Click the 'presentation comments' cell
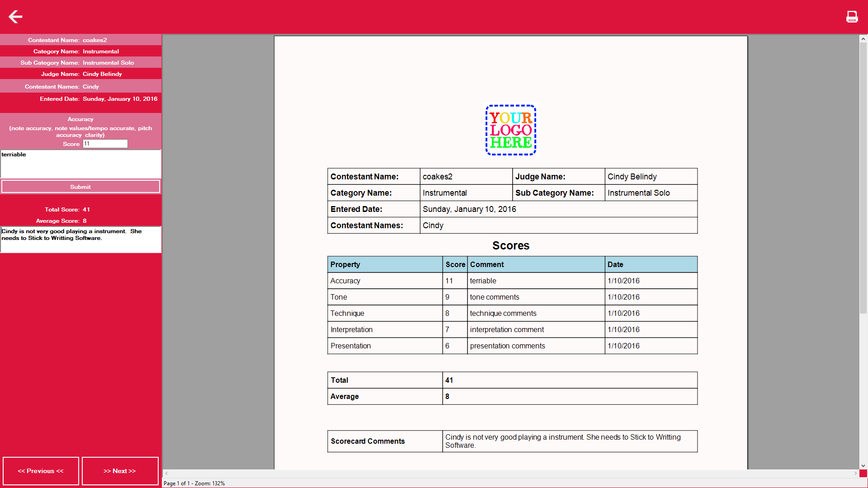Viewport: 868px width, 488px height. 536,346
